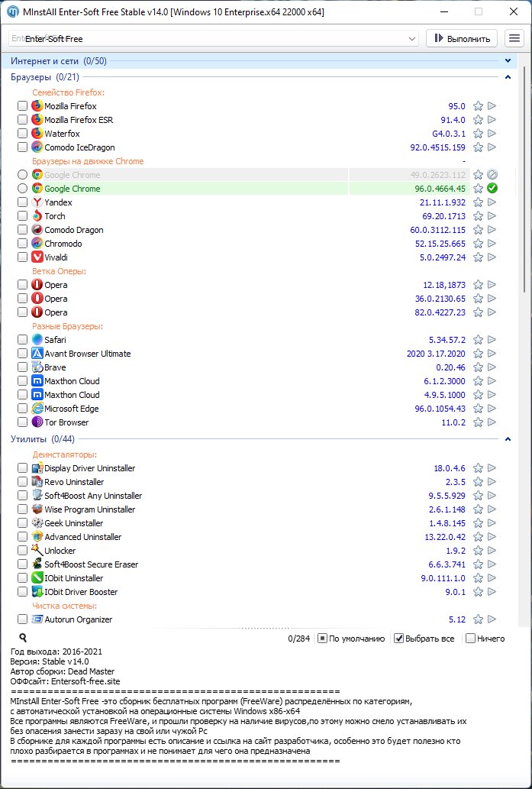532x789 pixels.
Task: Click the star icon for Mozilla Firefox
Action: pyautogui.click(x=479, y=106)
